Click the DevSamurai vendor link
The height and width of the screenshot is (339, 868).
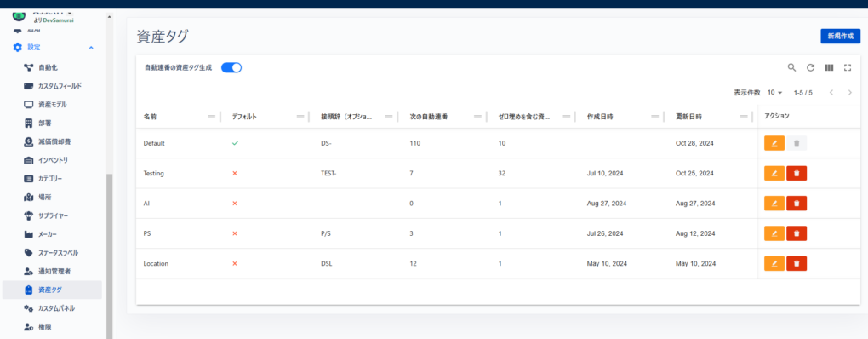click(x=58, y=20)
